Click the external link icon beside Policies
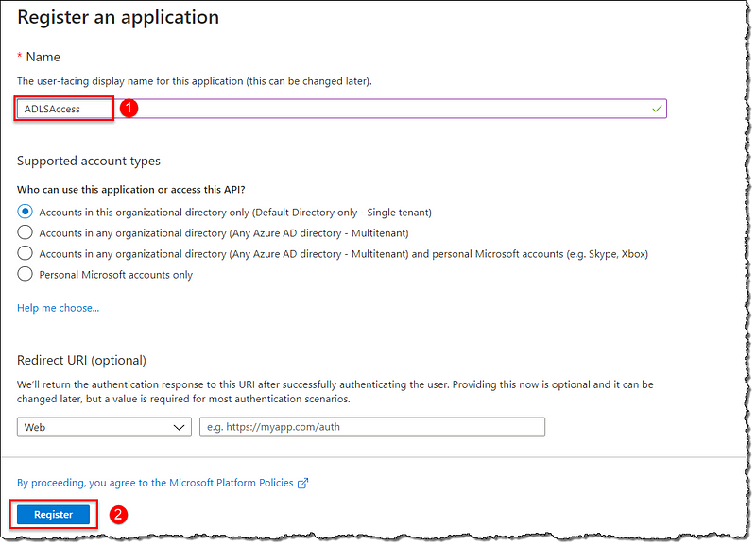The image size is (756, 546). coord(303,483)
